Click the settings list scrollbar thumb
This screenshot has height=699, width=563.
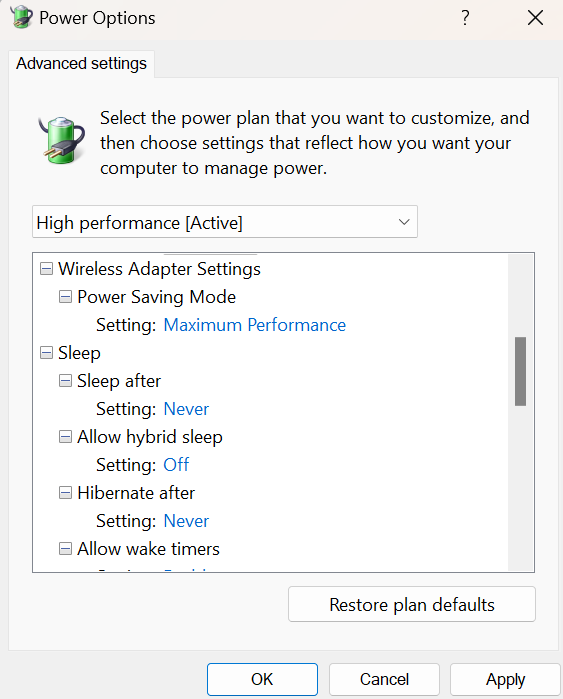(520, 371)
